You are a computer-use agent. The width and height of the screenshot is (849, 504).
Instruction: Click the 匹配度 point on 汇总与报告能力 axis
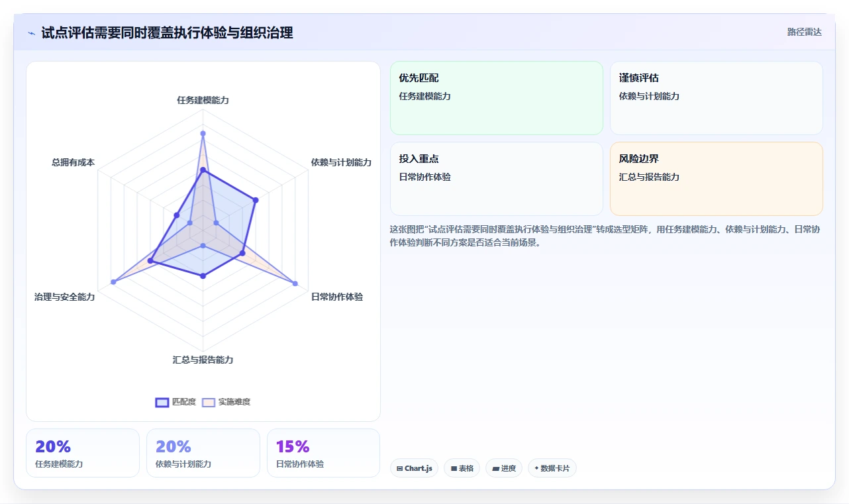[203, 276]
